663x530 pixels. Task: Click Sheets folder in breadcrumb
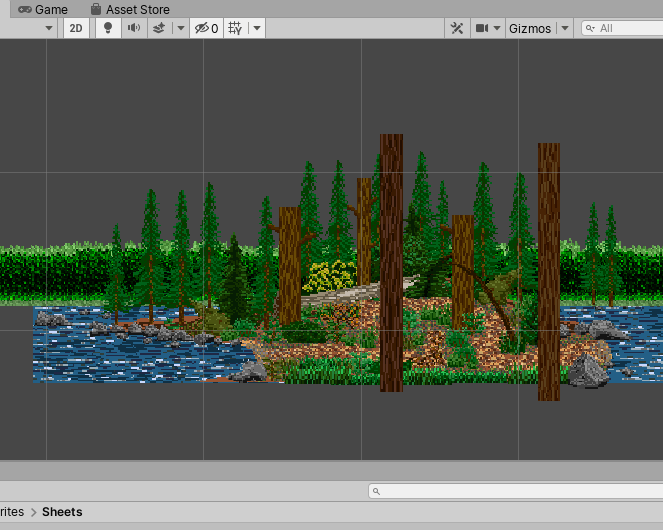pos(62,512)
